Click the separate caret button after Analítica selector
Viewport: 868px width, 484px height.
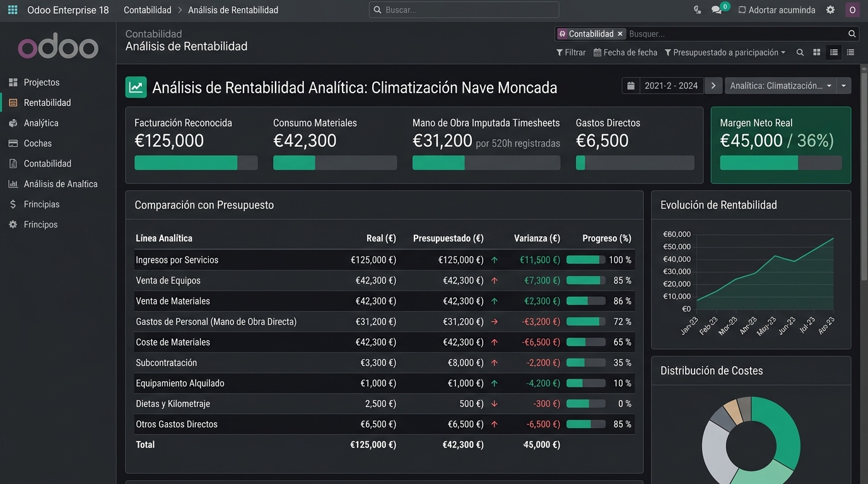point(844,86)
